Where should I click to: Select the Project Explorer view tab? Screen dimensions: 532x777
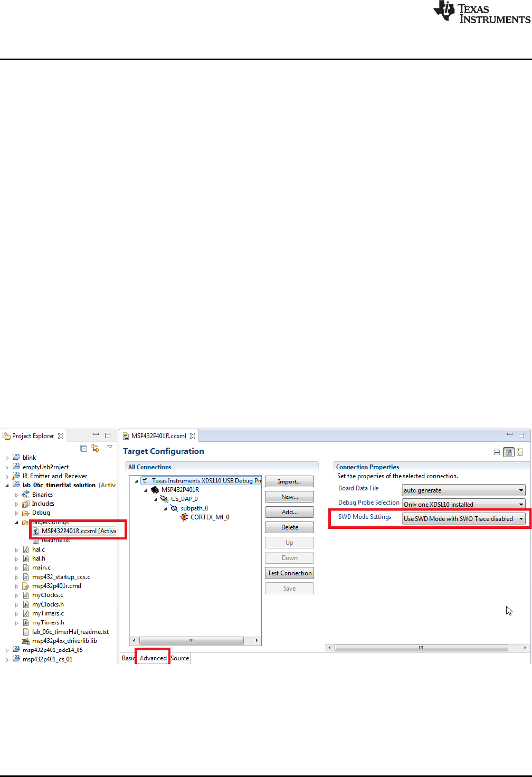click(x=33, y=436)
